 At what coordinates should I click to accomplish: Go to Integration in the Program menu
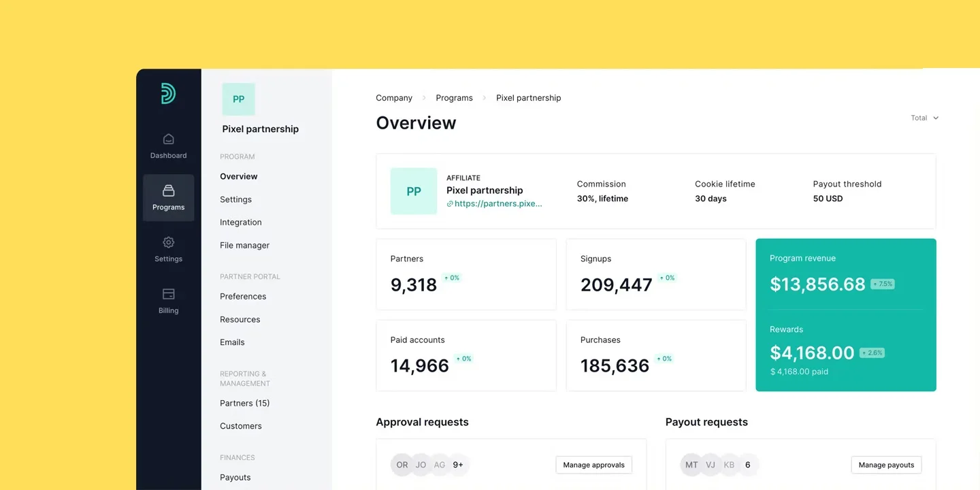pyautogui.click(x=240, y=223)
